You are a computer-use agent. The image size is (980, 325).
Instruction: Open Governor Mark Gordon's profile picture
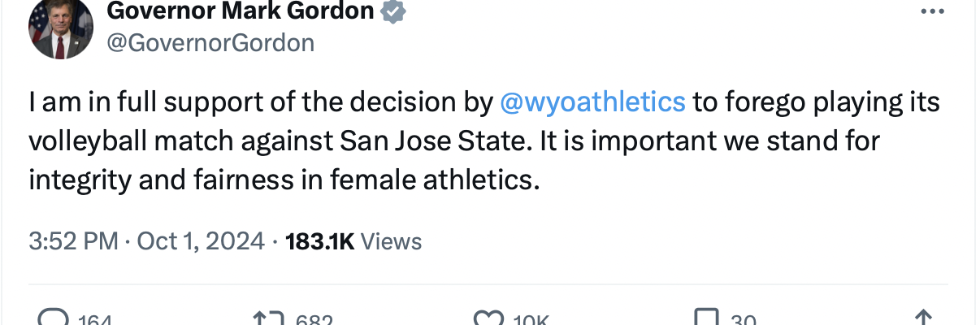coord(59,29)
